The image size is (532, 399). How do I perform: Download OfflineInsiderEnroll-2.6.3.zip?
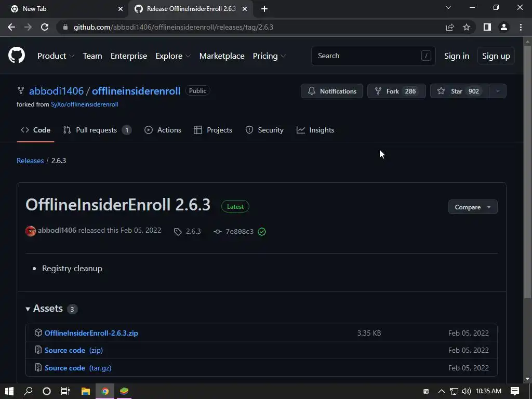(91, 333)
